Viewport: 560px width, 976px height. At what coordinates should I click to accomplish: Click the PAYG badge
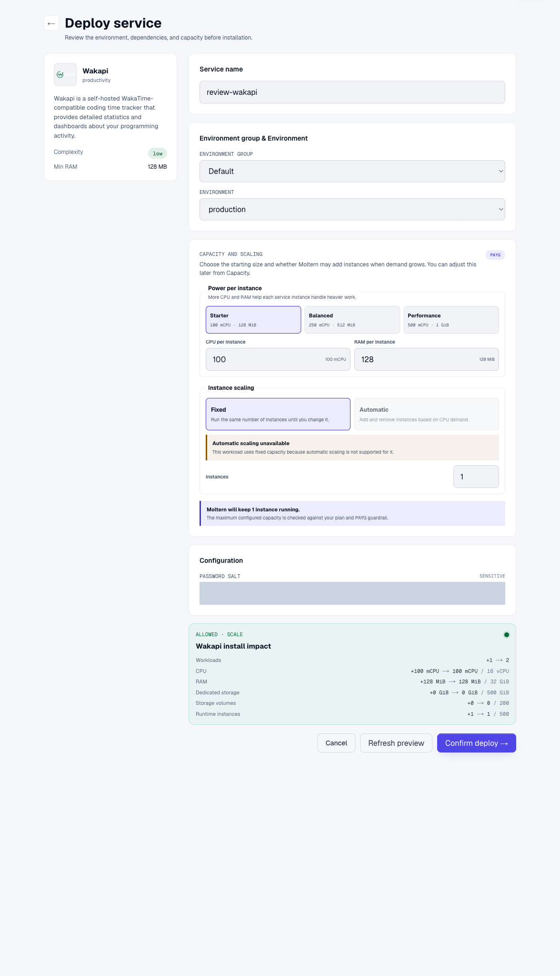point(495,255)
